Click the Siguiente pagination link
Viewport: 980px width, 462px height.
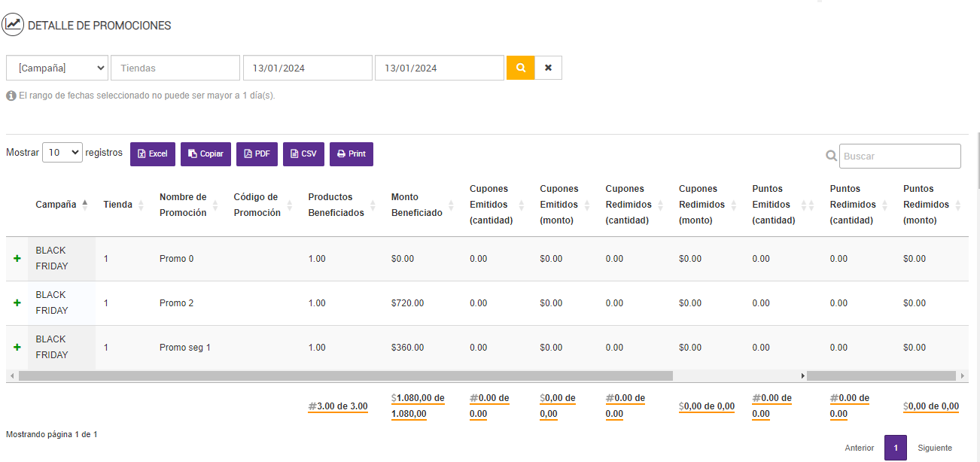click(x=934, y=448)
